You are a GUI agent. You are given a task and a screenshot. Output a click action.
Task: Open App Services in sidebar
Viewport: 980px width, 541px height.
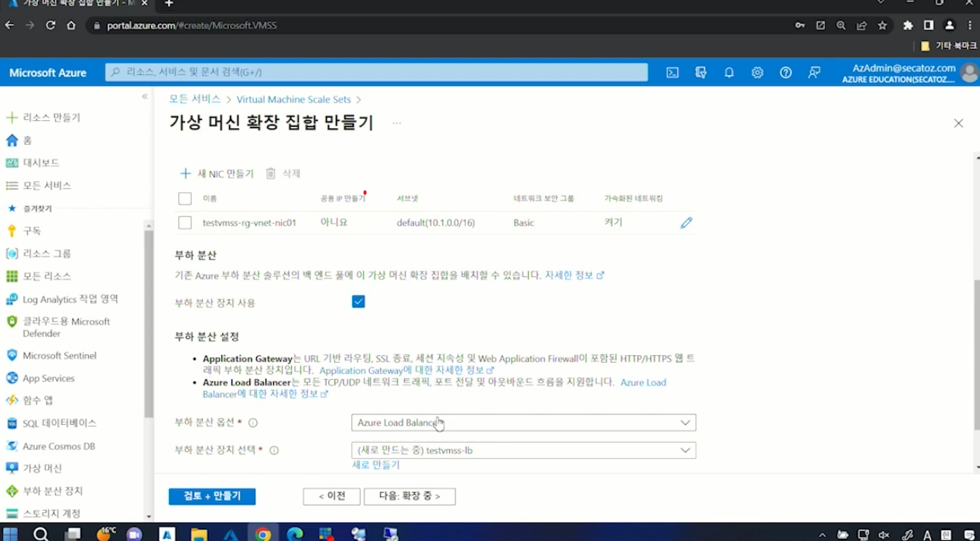[40, 378]
